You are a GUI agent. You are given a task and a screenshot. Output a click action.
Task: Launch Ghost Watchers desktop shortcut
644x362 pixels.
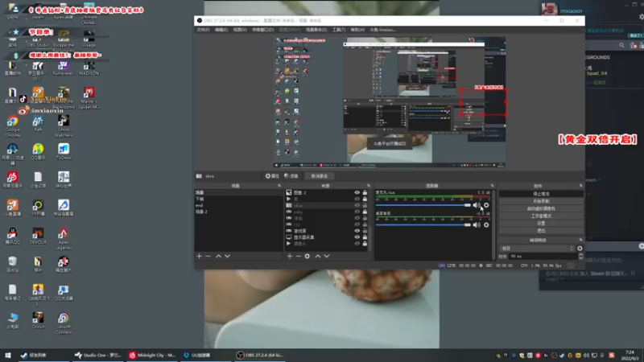[x=64, y=126]
